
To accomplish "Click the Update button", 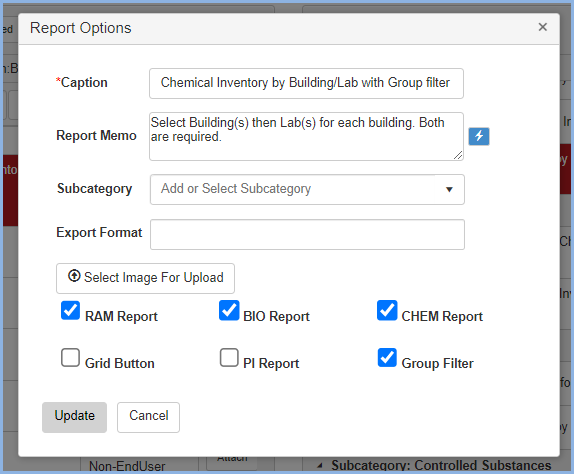I will (x=74, y=417).
